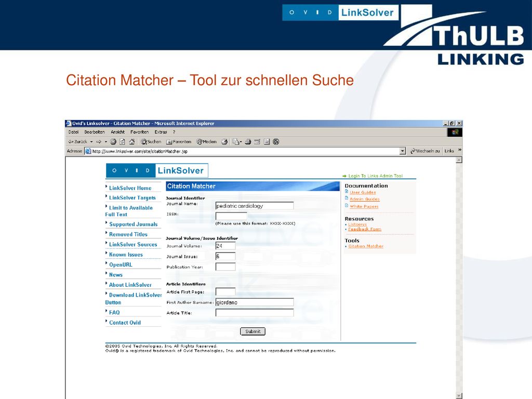Click the stop loading icon
This screenshot has height=399, width=532.
click(x=113, y=142)
